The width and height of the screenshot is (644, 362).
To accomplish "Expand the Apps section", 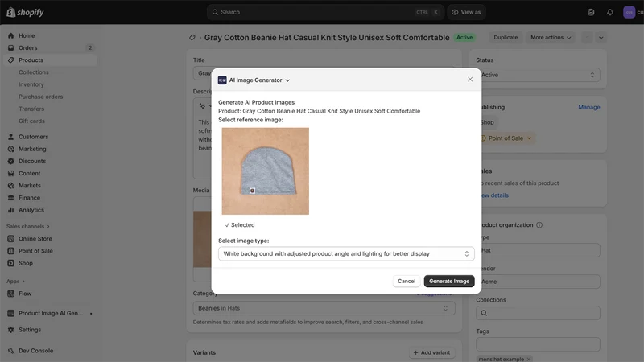I will click(15, 282).
